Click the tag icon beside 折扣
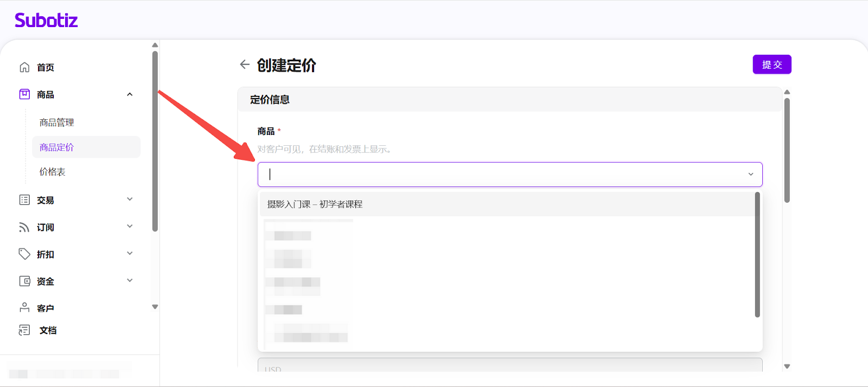 pyautogui.click(x=24, y=254)
